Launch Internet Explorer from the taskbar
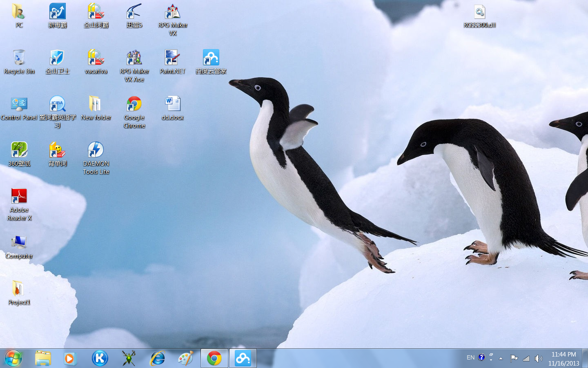 pos(157,358)
